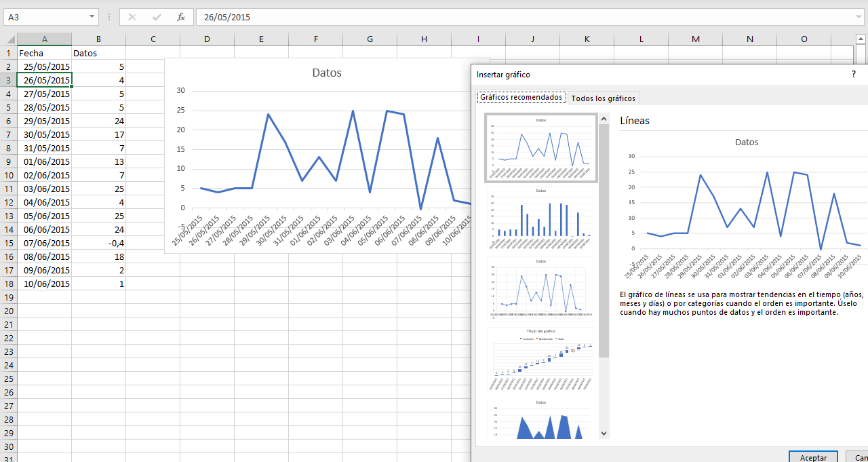The image size is (868, 462).
Task: Select column A header
Action: point(45,39)
